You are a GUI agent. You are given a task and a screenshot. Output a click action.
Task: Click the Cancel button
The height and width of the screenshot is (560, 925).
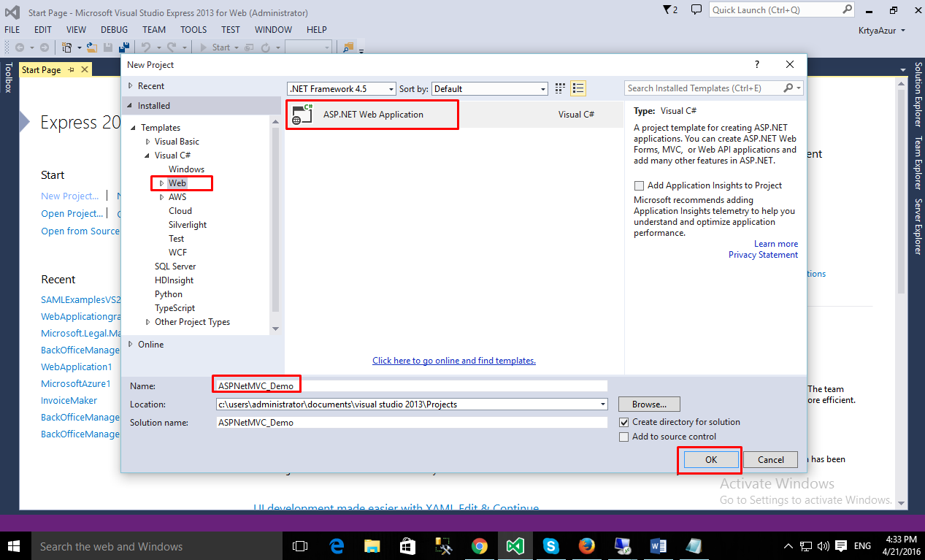[771, 459]
